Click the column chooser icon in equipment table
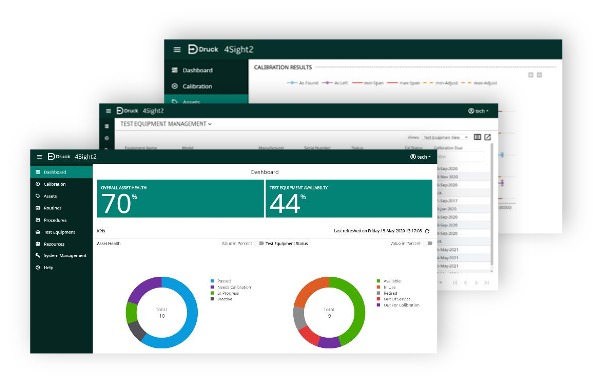The image size is (602, 383). pos(477,137)
